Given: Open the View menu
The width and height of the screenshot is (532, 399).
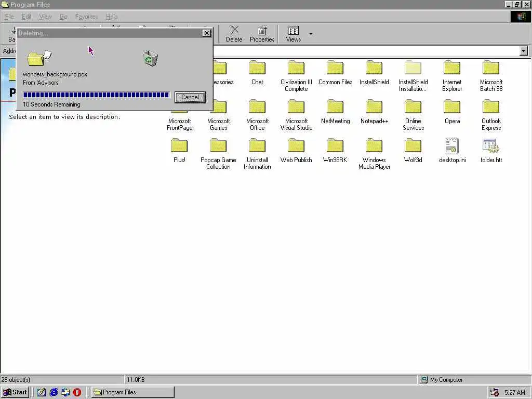Looking at the screenshot, I should click(x=45, y=17).
